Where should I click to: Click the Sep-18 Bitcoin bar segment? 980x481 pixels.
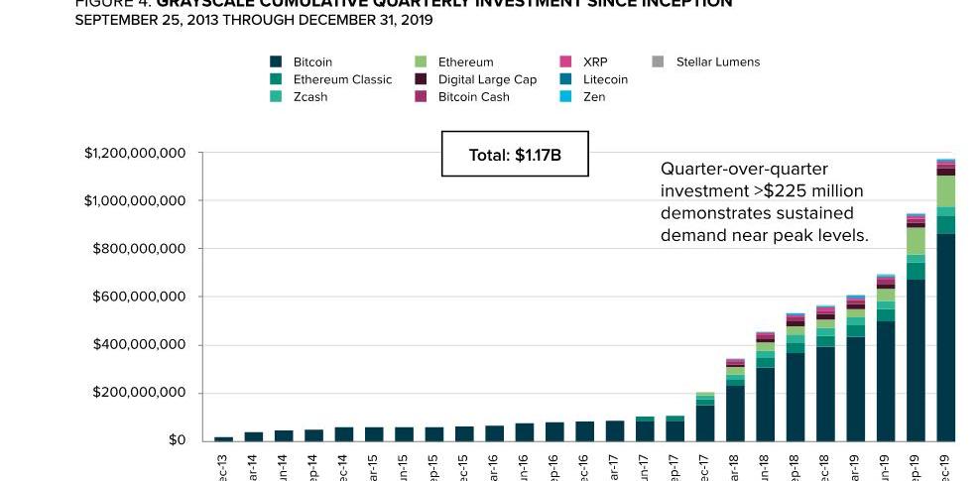(796, 398)
